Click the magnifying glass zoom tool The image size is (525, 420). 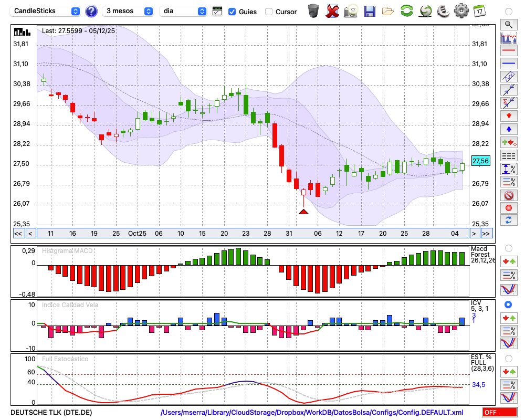point(508,24)
